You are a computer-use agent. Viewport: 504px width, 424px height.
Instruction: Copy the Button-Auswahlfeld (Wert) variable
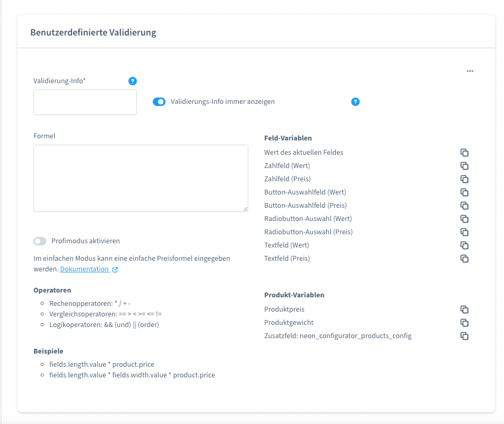pyautogui.click(x=464, y=192)
